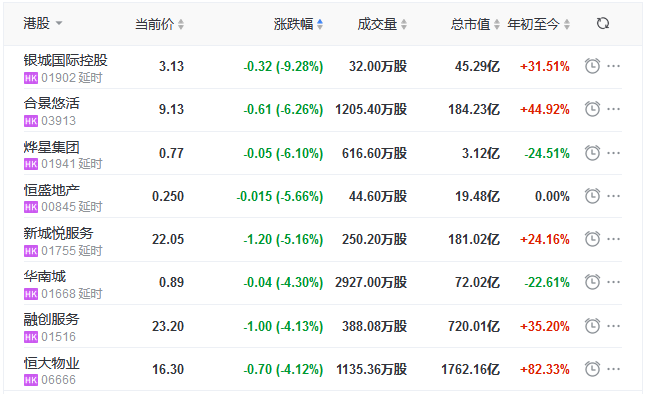
Task: Click change -0.61 (-6.26%)
Action: coord(283,109)
